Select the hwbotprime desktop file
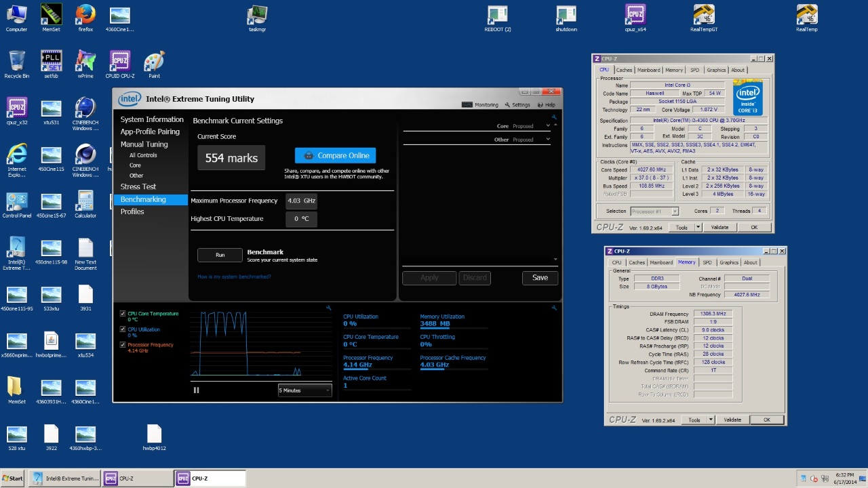This screenshot has height=488, width=868. 51,344
